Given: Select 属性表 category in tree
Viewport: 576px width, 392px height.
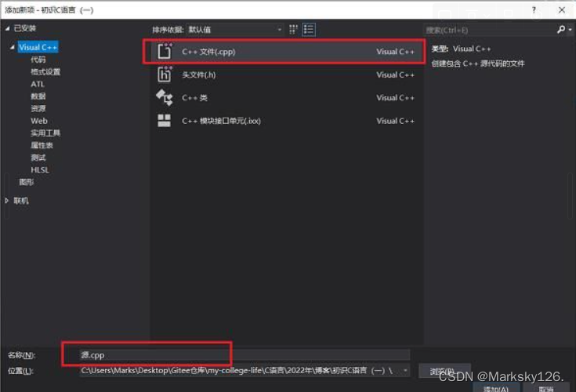Looking at the screenshot, I should click(42, 145).
